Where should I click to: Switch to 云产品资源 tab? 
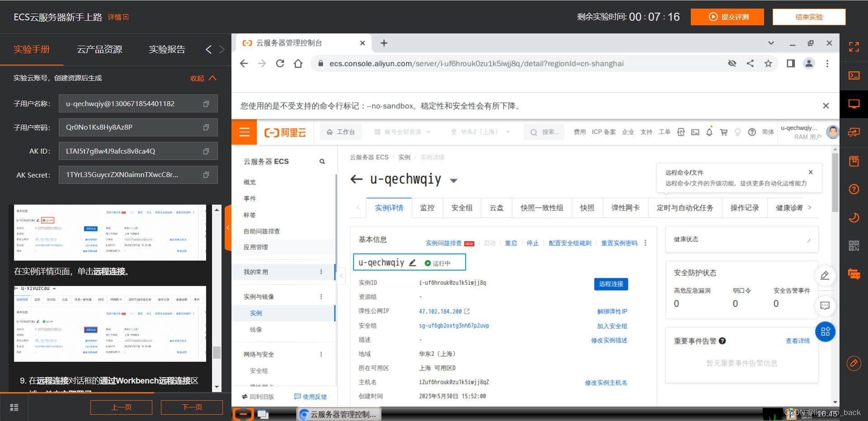pos(99,49)
